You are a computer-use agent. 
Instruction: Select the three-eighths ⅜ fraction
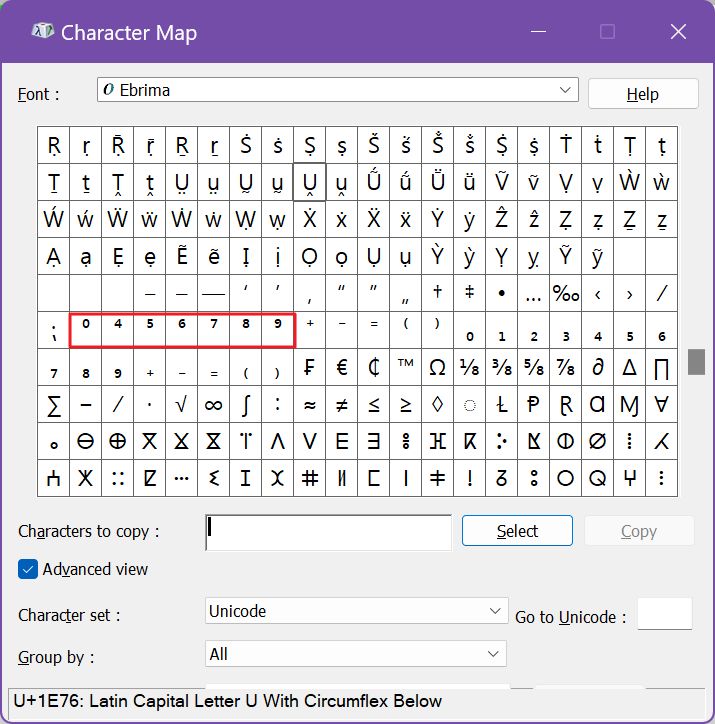[502, 367]
